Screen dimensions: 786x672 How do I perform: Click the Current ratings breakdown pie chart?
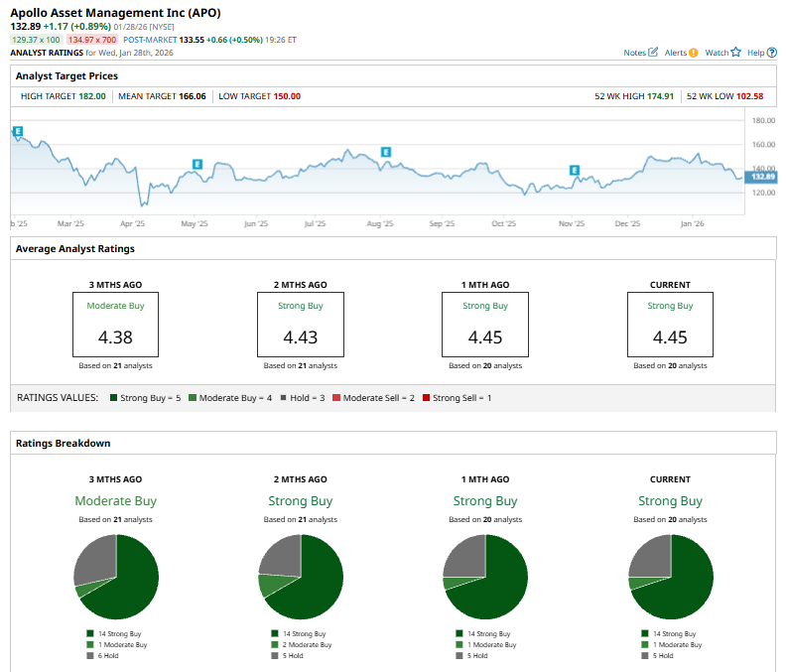click(x=671, y=576)
